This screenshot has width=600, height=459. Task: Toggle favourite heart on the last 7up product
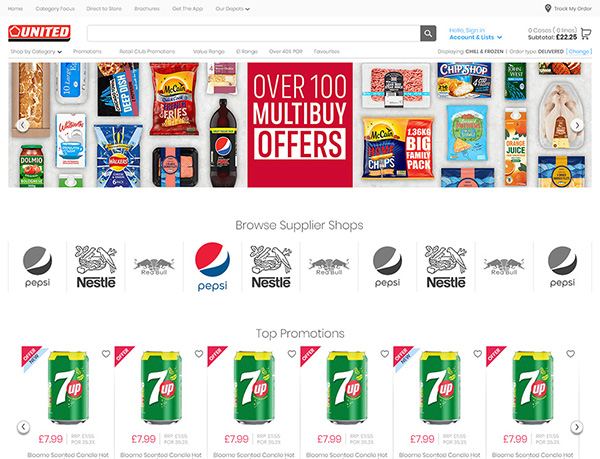tap(571, 354)
